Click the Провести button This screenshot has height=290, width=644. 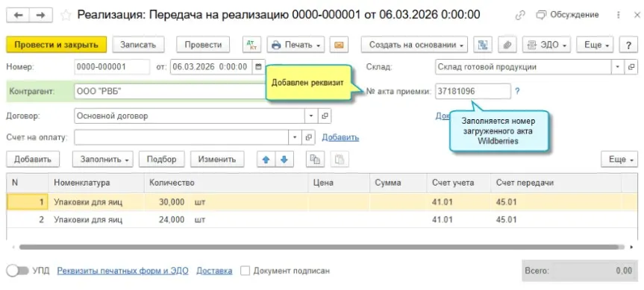[203, 45]
